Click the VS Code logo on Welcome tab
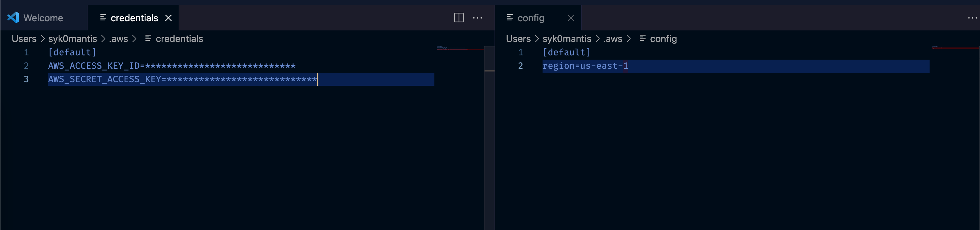 [12, 17]
